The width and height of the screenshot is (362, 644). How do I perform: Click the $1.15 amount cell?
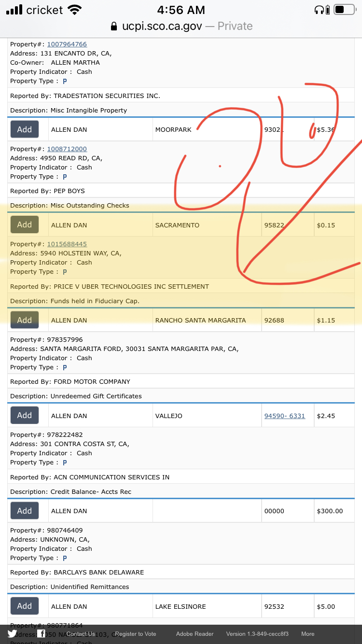(x=334, y=320)
